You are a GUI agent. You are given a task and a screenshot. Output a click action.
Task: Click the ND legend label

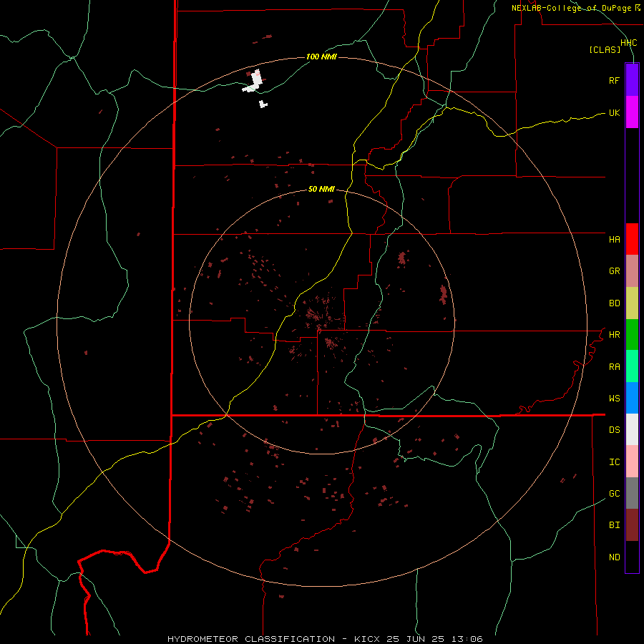[x=614, y=557]
